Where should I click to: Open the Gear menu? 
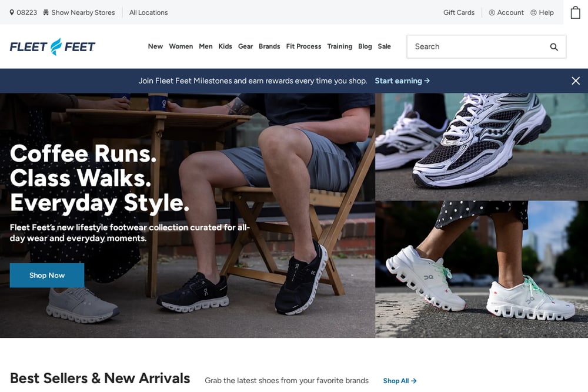pos(245,46)
